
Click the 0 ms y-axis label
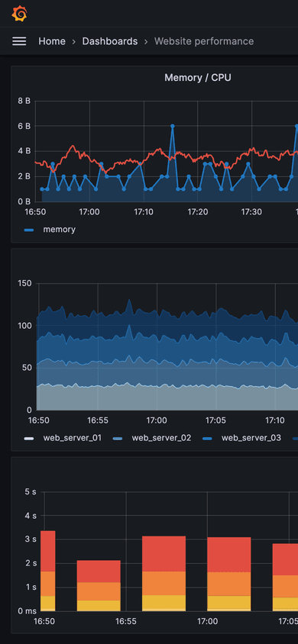click(x=28, y=610)
